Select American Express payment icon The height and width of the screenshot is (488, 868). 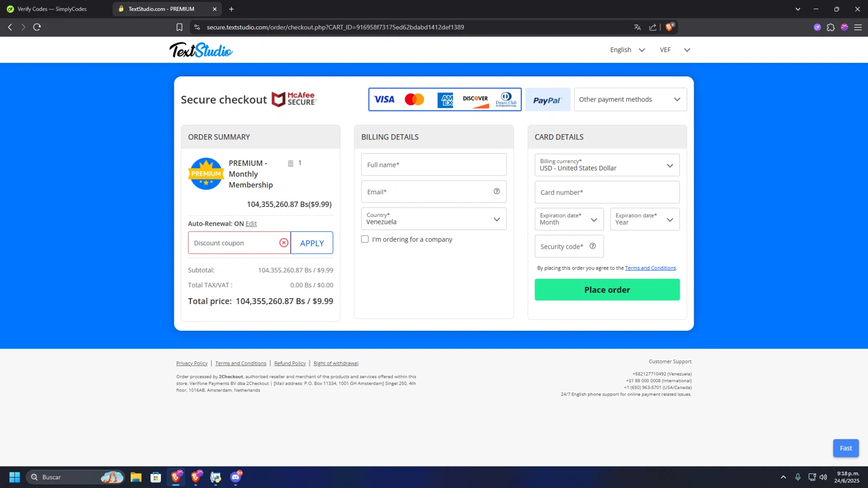(x=446, y=99)
